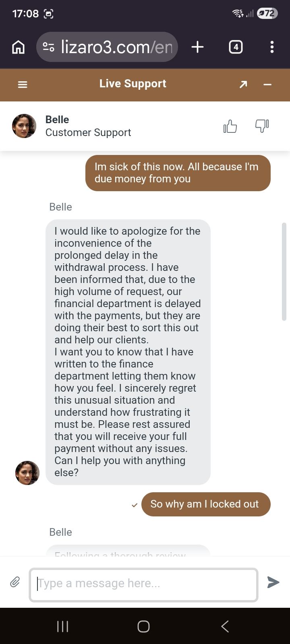The image size is (290, 644).
Task: Open site info icon in address bar
Action: tap(49, 47)
